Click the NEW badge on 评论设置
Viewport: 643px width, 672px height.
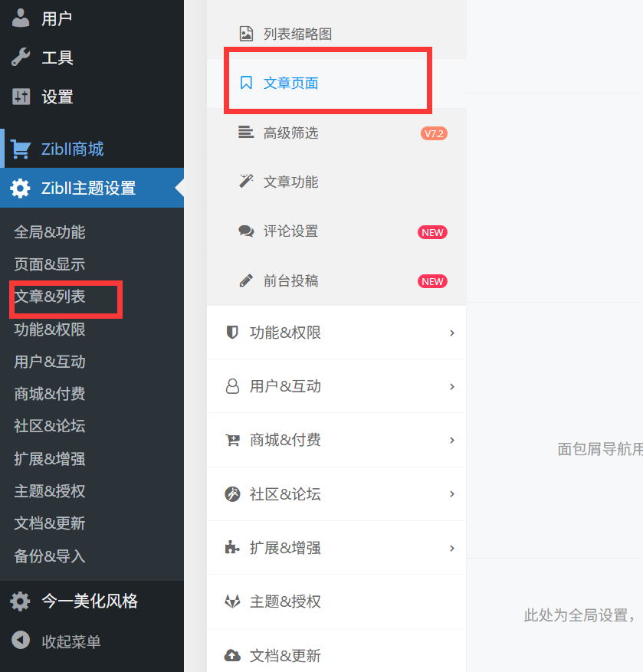[432, 232]
